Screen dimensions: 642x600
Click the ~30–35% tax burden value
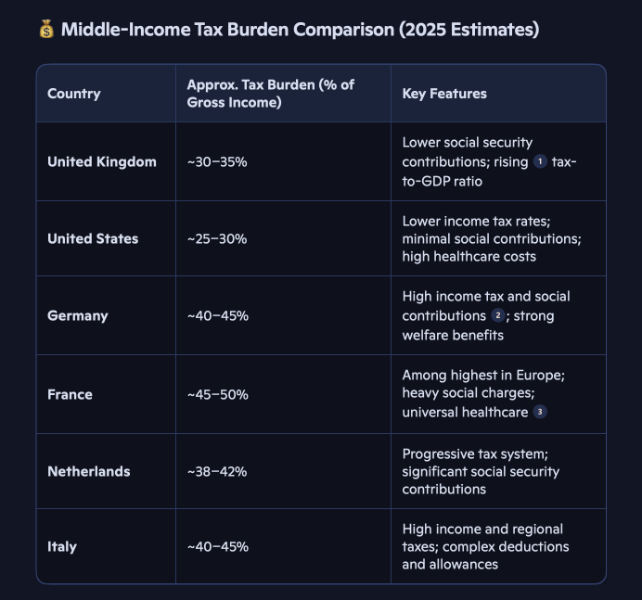tap(217, 162)
